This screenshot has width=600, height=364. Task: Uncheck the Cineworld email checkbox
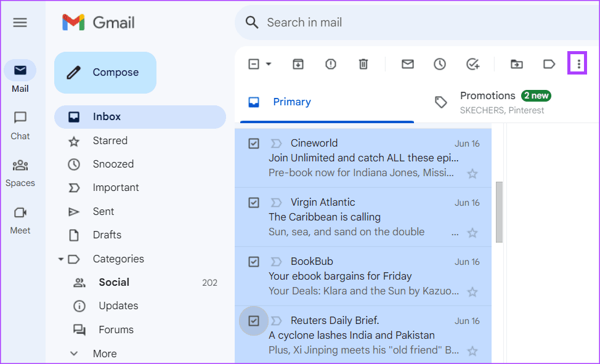tap(254, 144)
